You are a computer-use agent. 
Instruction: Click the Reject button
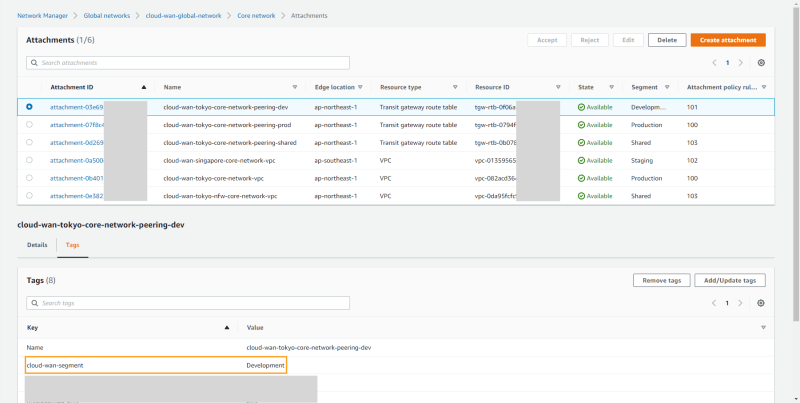pos(590,40)
